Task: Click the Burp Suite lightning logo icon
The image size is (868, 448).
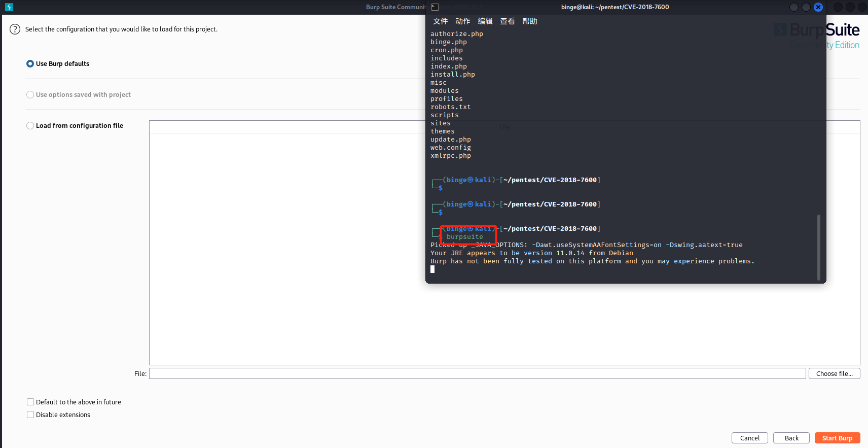Action: [x=9, y=7]
